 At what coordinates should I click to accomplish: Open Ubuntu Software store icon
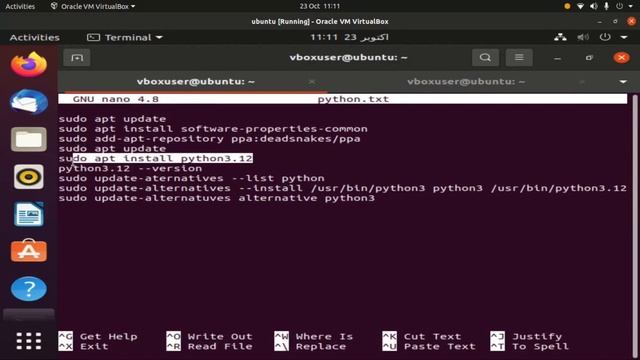click(x=29, y=251)
